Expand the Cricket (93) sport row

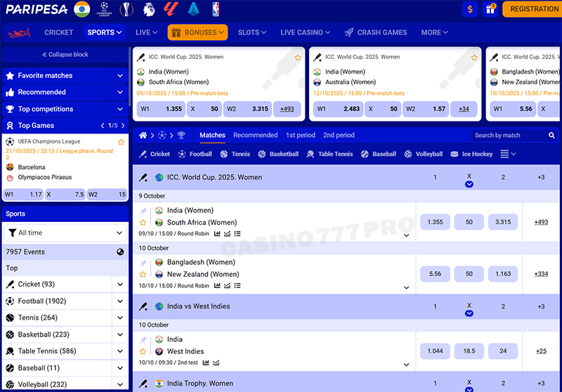[120, 284]
